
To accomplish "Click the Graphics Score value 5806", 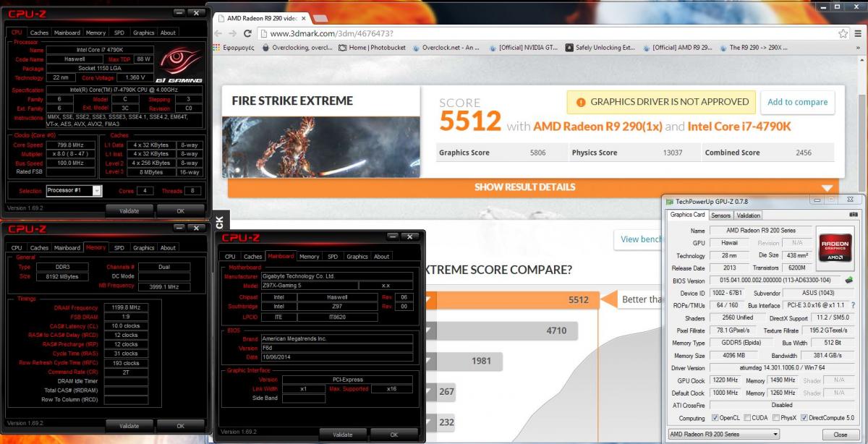I will click(x=537, y=153).
